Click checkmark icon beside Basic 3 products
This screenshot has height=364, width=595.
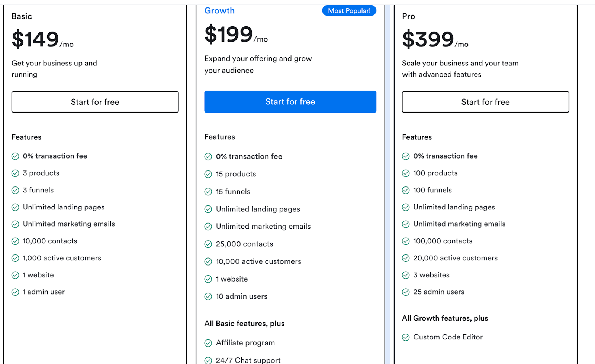15,173
